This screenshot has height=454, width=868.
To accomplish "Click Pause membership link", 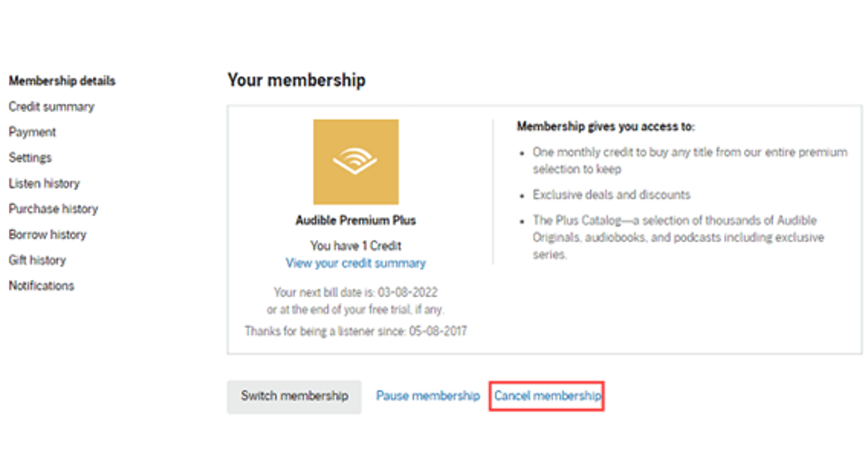I will click(x=427, y=396).
